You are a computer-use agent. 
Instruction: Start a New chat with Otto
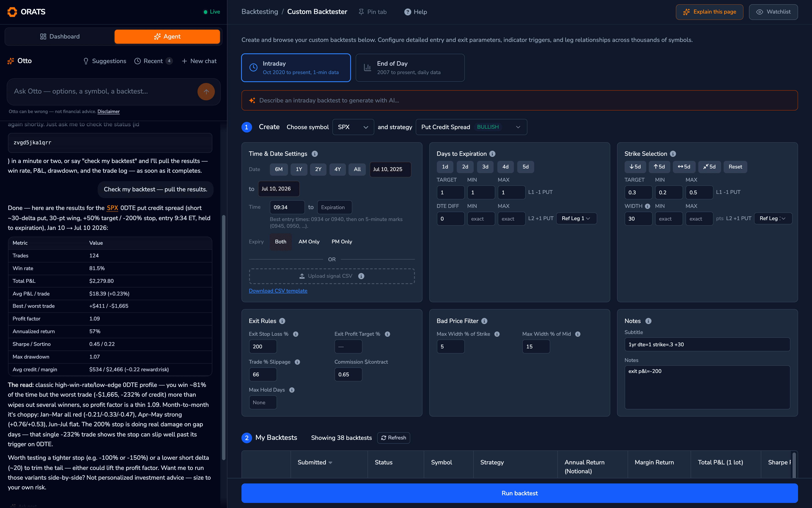click(199, 61)
